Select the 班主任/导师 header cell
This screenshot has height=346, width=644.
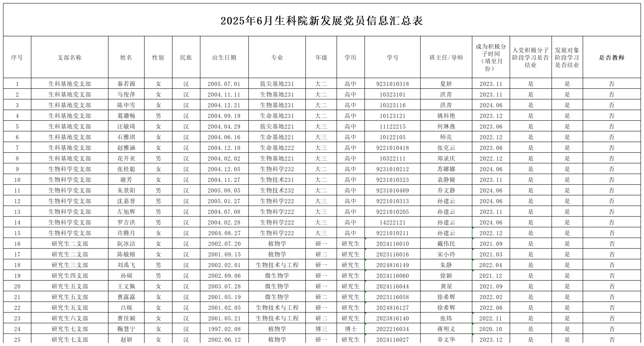446,58
